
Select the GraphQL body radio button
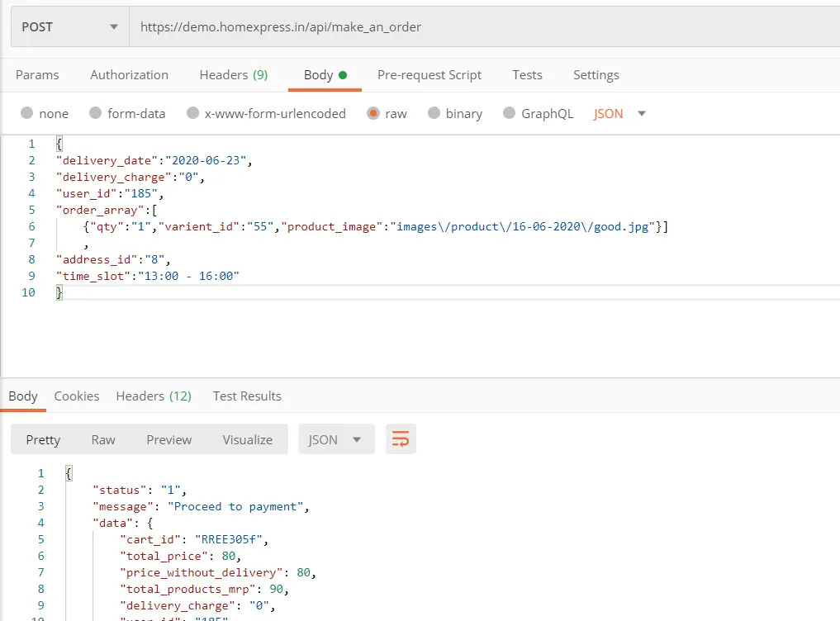pyautogui.click(x=509, y=114)
